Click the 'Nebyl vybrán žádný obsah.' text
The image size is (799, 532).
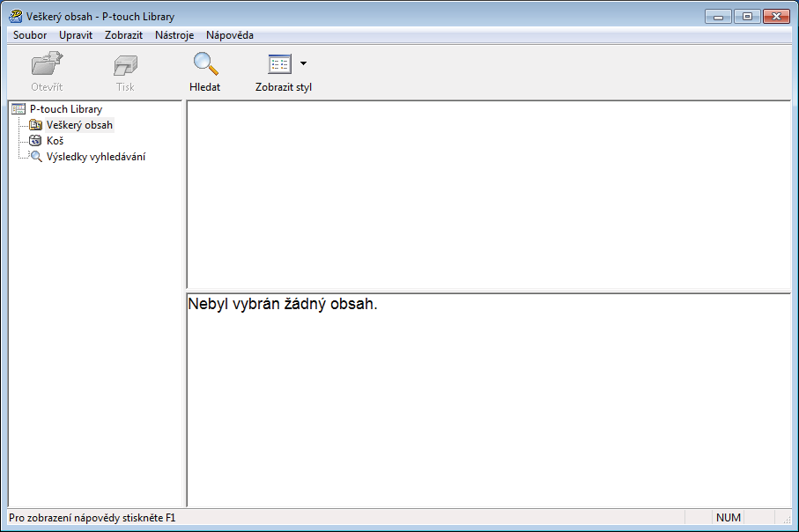tap(282, 304)
